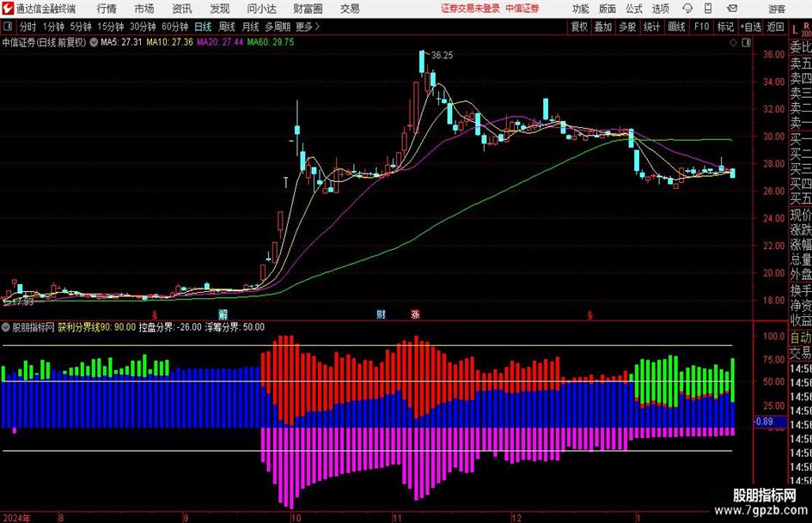Click the 财 marker below the chart
The image size is (812, 523).
381,313
